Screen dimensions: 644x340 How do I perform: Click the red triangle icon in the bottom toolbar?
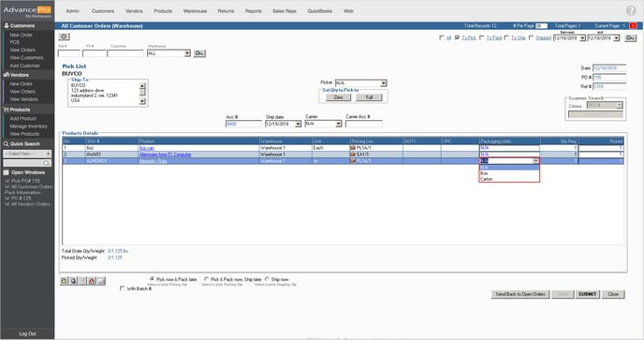pyautogui.click(x=92, y=281)
